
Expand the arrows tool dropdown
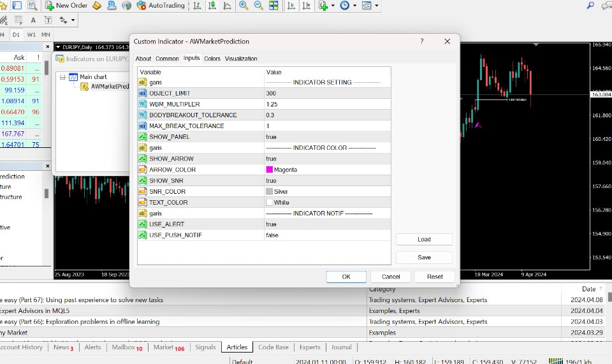73,20
